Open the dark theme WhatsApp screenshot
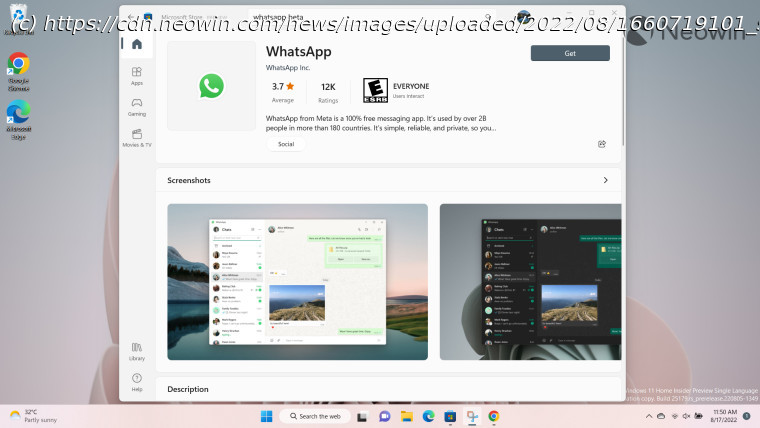The image size is (760, 428). [530, 282]
